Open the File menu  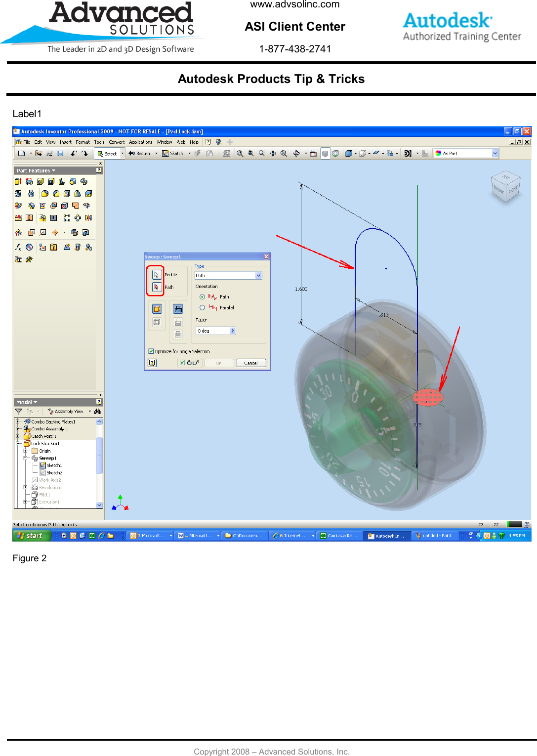[27, 142]
